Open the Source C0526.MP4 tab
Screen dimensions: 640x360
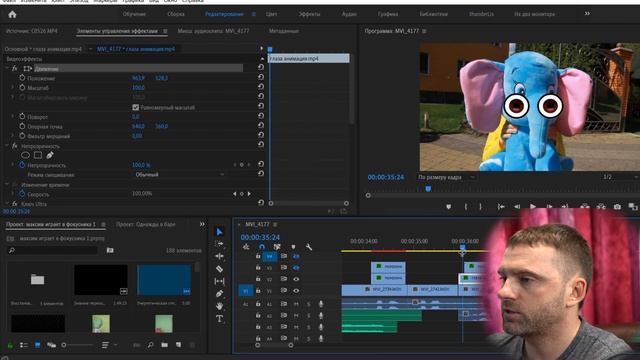pos(31,31)
